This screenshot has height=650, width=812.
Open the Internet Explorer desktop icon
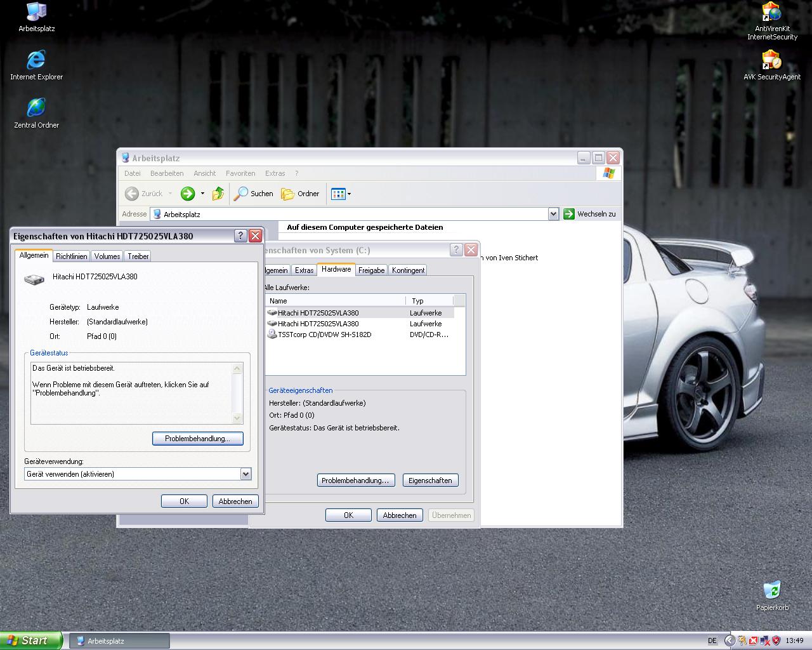coord(36,65)
